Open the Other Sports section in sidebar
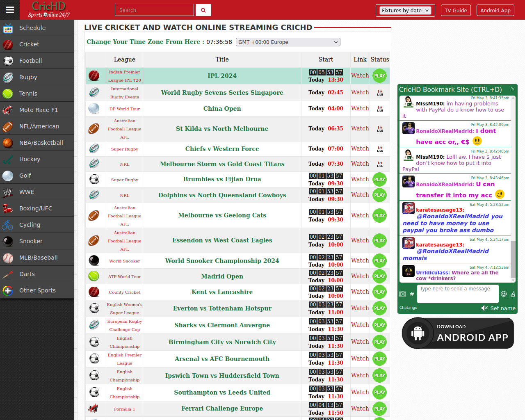This screenshot has height=420, width=525. point(37,290)
